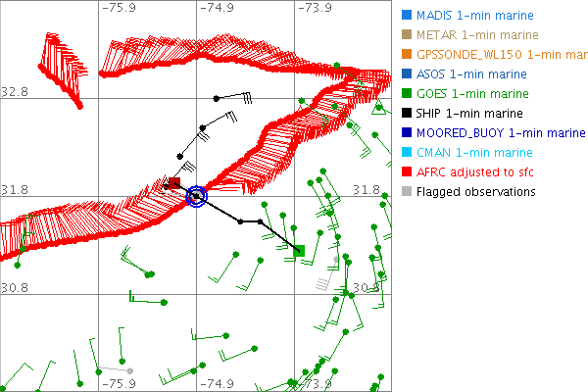Click the topmost black ship track point

(x=216, y=99)
